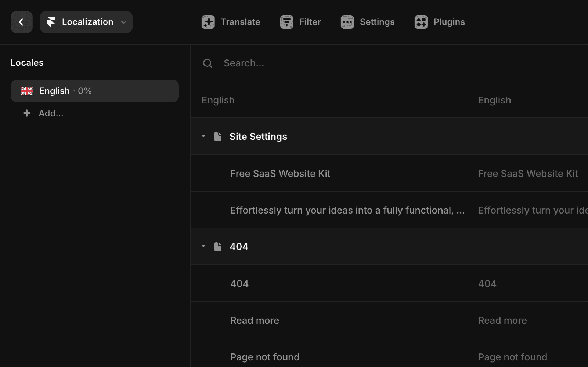
Task: Click the left English column header
Action: click(218, 100)
